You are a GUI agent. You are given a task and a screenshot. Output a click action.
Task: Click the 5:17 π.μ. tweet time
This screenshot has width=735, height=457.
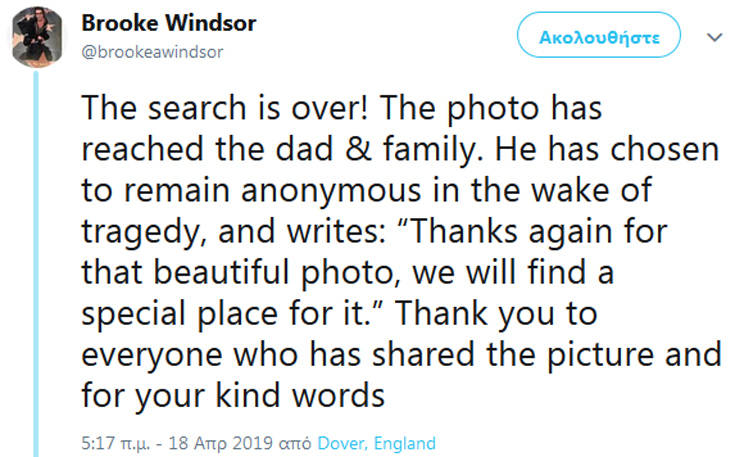point(112,443)
